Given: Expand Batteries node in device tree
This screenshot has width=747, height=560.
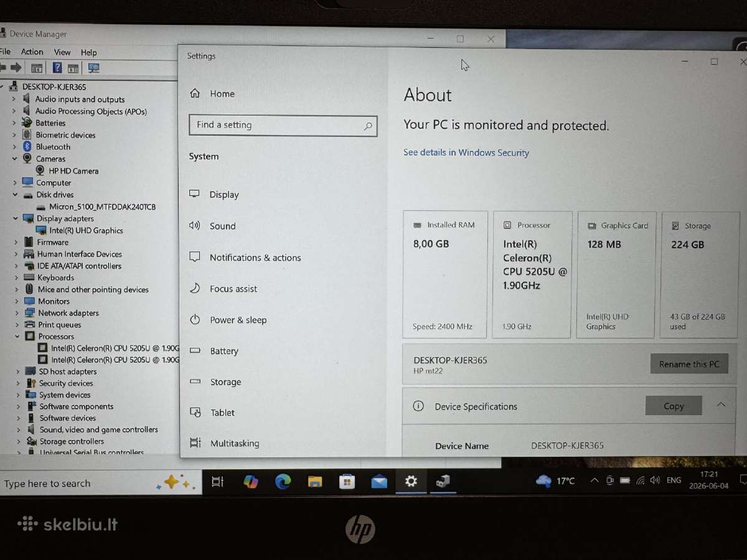Looking at the screenshot, I should [x=14, y=123].
